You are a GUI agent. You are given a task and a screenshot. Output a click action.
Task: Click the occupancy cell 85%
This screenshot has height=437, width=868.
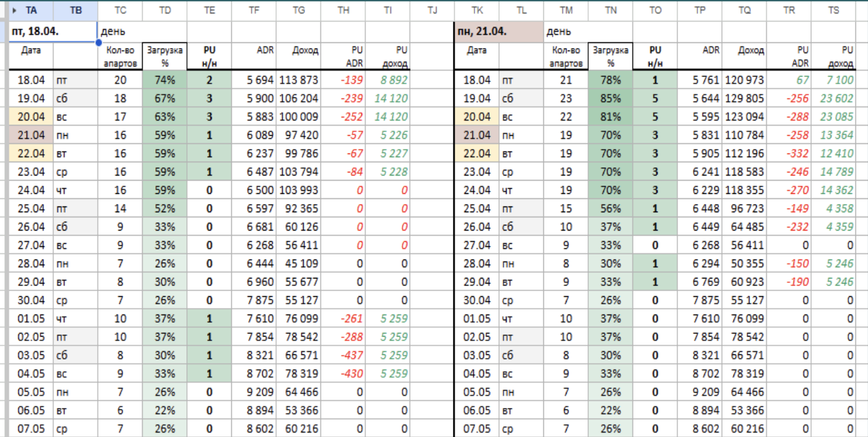click(x=610, y=99)
